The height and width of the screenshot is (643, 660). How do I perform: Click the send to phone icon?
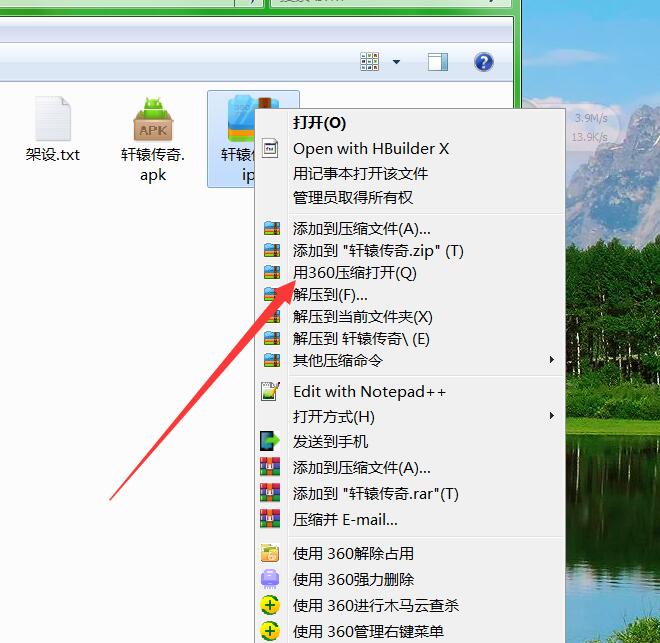pyautogui.click(x=270, y=441)
